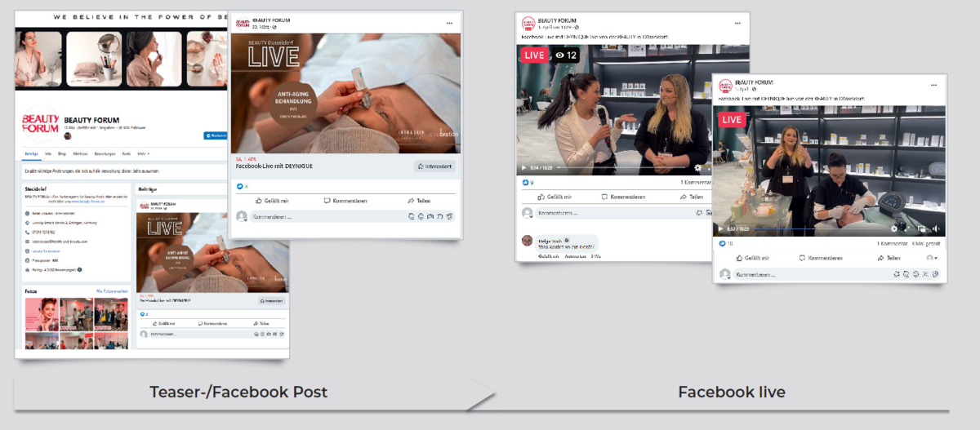Viewport: 980px width, 430px height.
Task: Click Kommentieren on the interview live post
Action: click(623, 197)
